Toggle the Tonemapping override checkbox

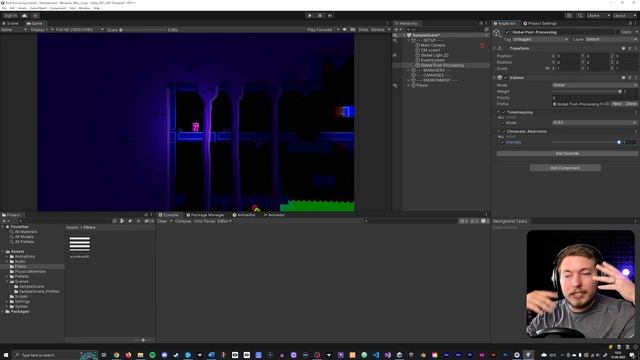pyautogui.click(x=504, y=112)
